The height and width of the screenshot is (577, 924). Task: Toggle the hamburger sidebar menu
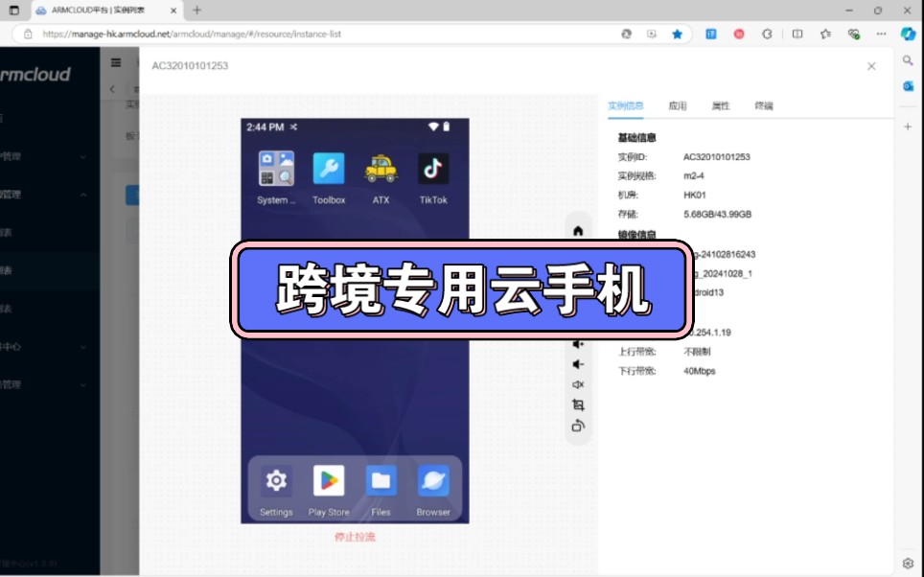click(x=116, y=62)
